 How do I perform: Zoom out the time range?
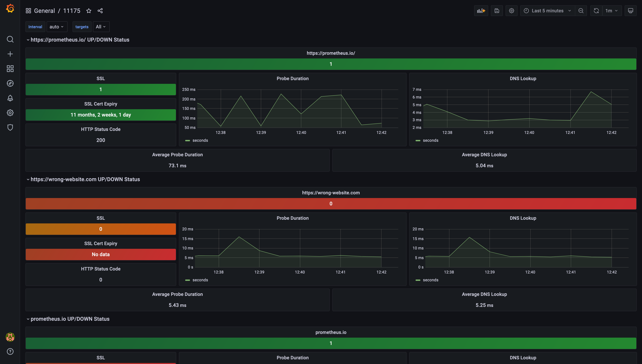[x=581, y=11]
